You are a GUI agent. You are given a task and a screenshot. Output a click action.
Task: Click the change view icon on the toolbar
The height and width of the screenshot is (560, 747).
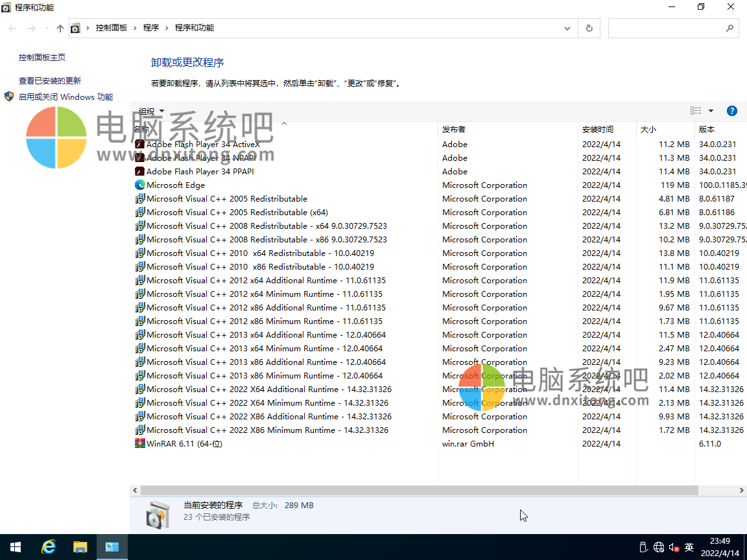pyautogui.click(x=694, y=110)
